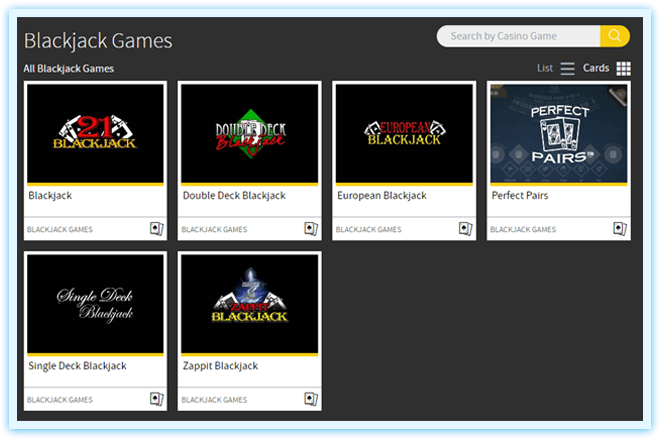
Task: Click the Perfect Pairs title
Action: click(x=520, y=195)
